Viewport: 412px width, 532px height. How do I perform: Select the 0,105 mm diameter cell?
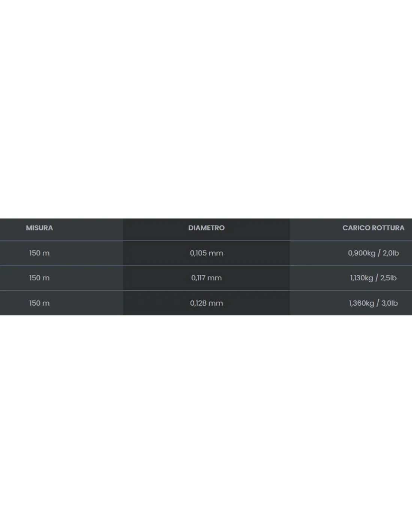[x=206, y=253]
